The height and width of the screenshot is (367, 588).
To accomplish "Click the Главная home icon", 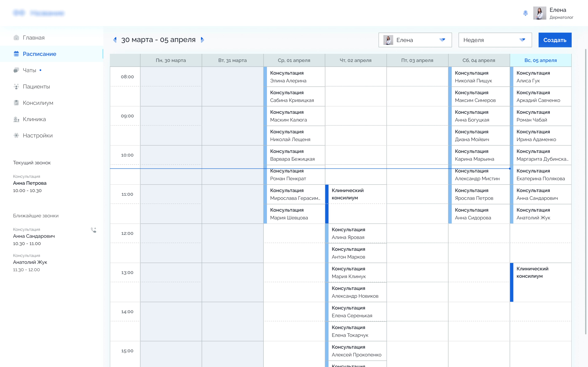I will [x=16, y=38].
